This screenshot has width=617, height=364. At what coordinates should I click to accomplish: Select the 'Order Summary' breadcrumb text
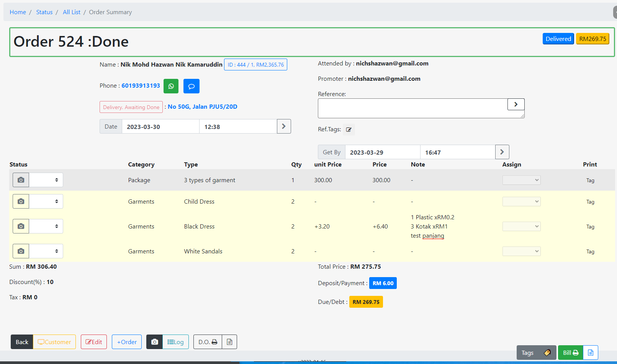click(x=110, y=12)
